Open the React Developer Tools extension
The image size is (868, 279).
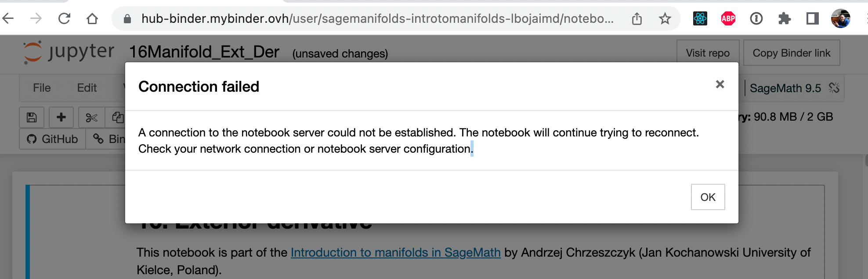[700, 18]
